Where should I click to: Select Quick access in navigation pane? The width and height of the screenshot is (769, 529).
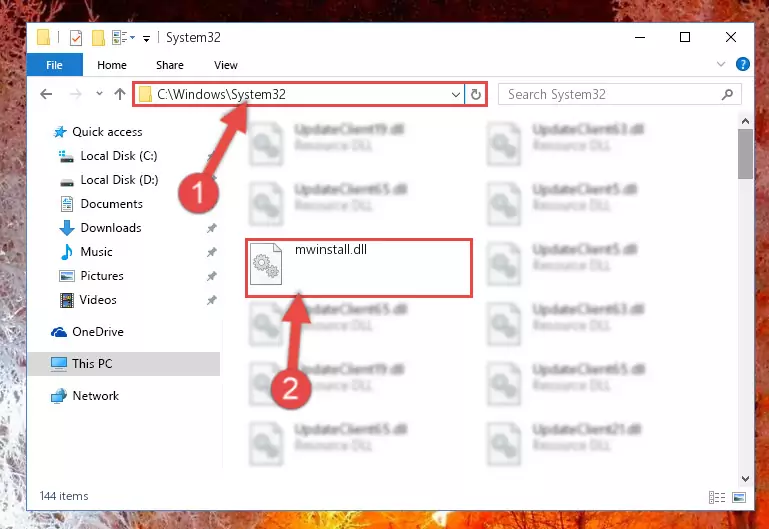[107, 132]
